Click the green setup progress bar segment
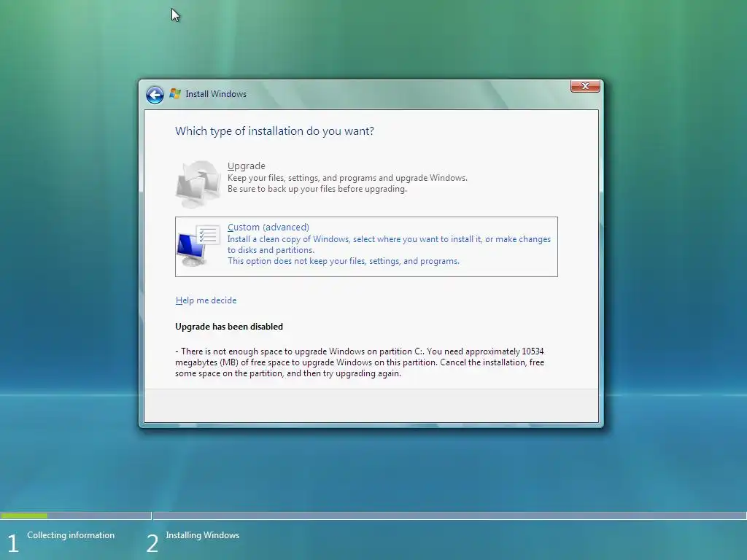This screenshot has height=560, width=747. (24, 516)
